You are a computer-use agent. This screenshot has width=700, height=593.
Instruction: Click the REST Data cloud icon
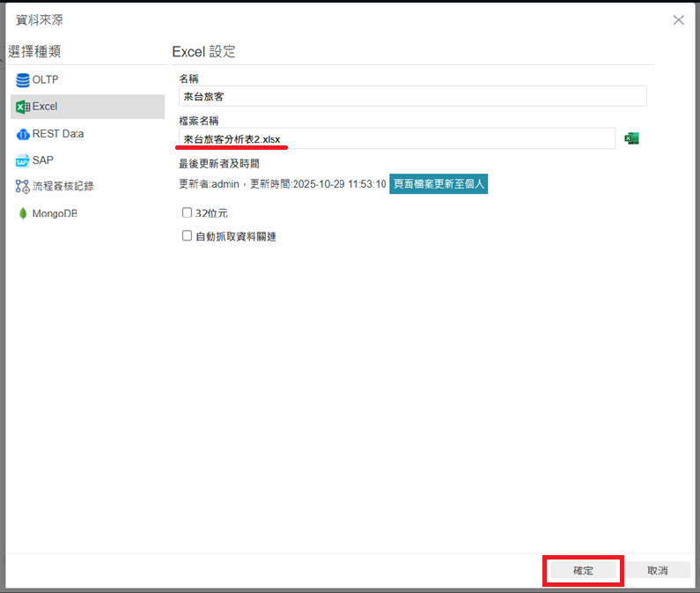point(22,134)
